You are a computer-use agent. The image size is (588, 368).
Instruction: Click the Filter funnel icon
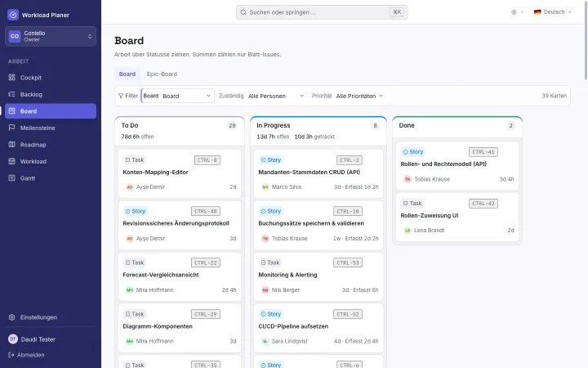tap(121, 96)
